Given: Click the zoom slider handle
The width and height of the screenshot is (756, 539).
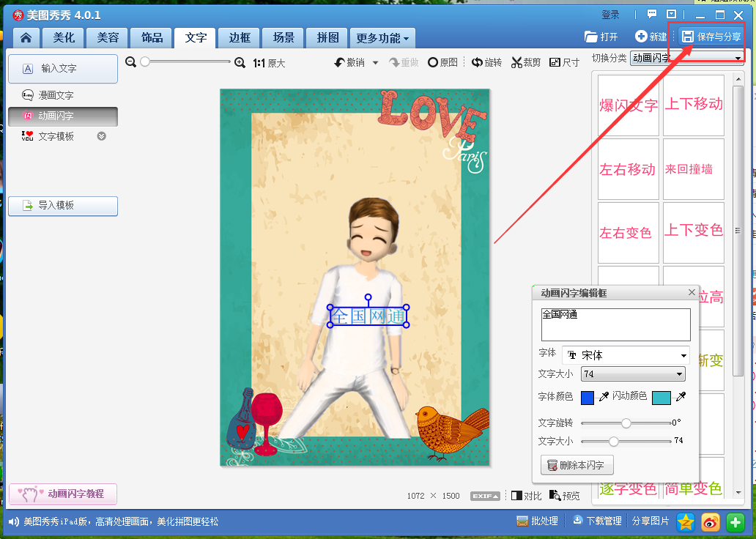Looking at the screenshot, I should pos(144,62).
